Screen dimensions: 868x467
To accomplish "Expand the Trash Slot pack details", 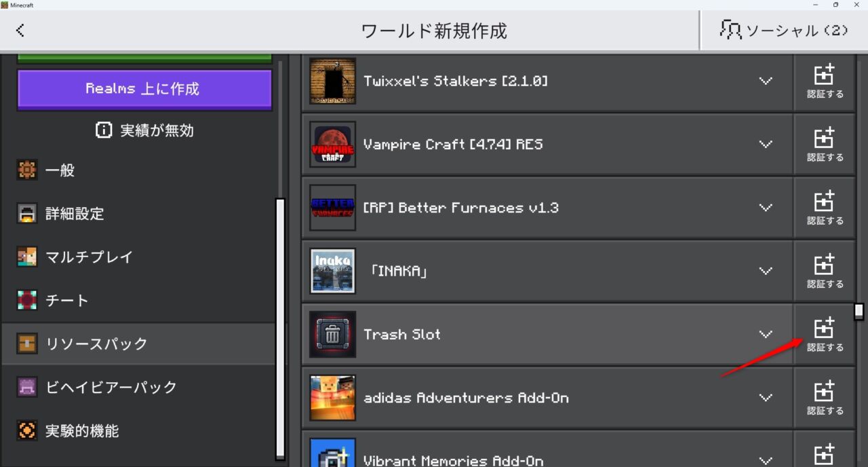I will (x=766, y=334).
